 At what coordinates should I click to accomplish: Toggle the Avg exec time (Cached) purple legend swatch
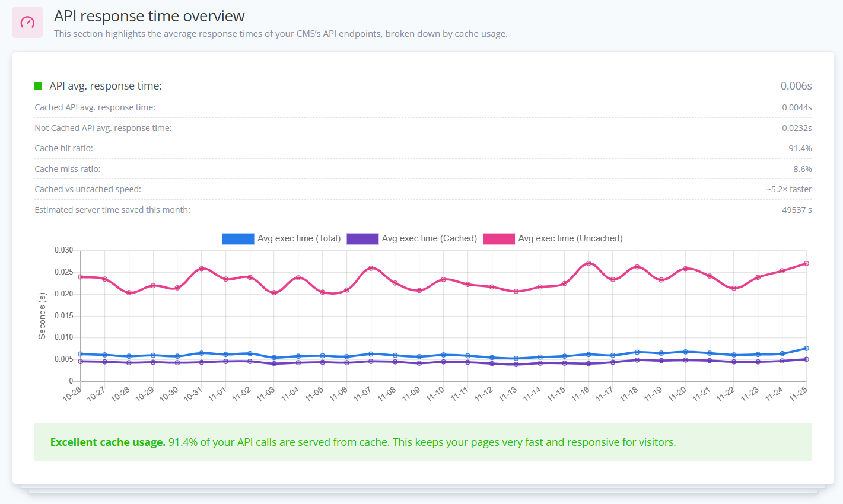click(362, 238)
